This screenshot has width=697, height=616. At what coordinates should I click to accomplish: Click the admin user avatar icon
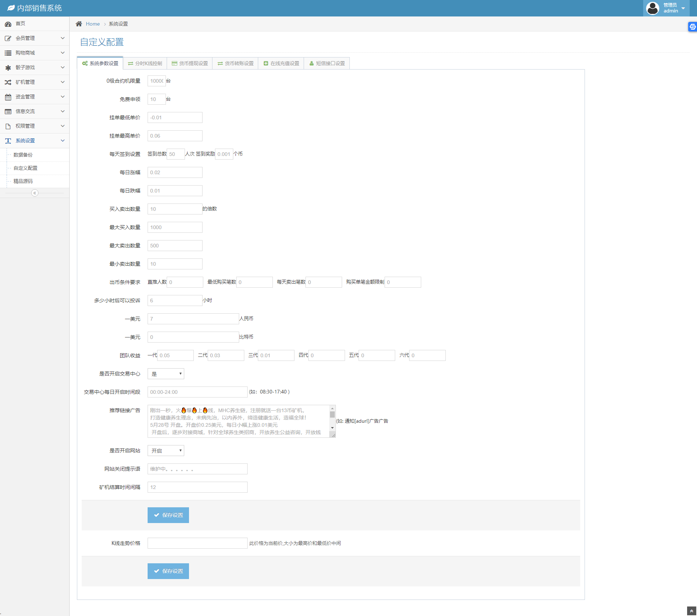pos(653,8)
